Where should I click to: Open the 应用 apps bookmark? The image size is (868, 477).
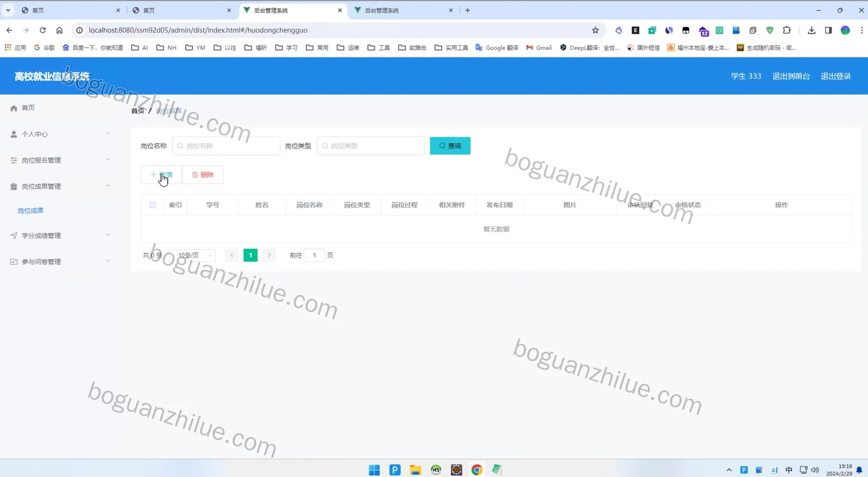(15, 47)
